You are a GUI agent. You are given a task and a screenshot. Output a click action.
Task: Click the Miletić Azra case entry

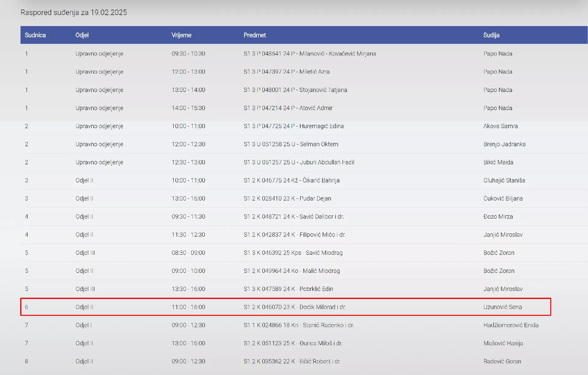pyautogui.click(x=286, y=72)
